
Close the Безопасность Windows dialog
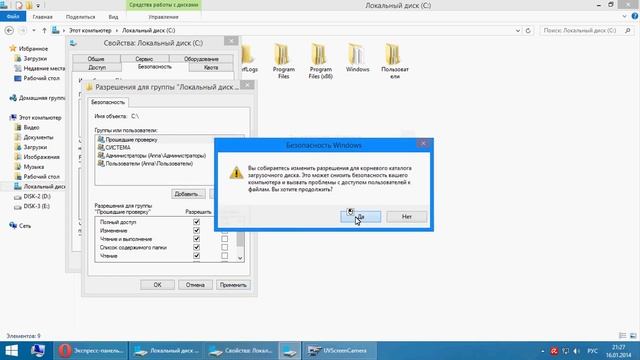[423, 144]
